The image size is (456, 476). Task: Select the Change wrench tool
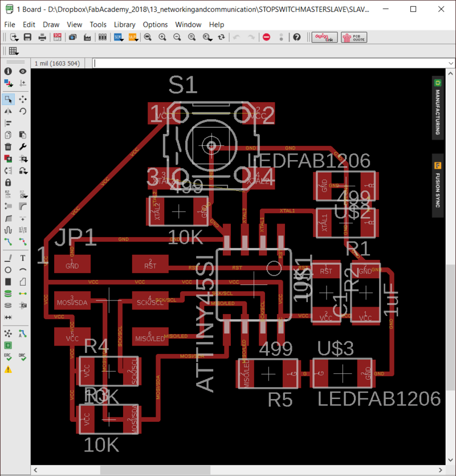(23, 147)
